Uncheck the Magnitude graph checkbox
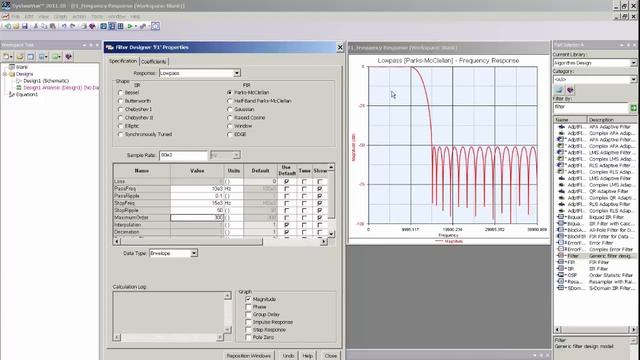Viewport: 640px width, 360px height. point(248,299)
